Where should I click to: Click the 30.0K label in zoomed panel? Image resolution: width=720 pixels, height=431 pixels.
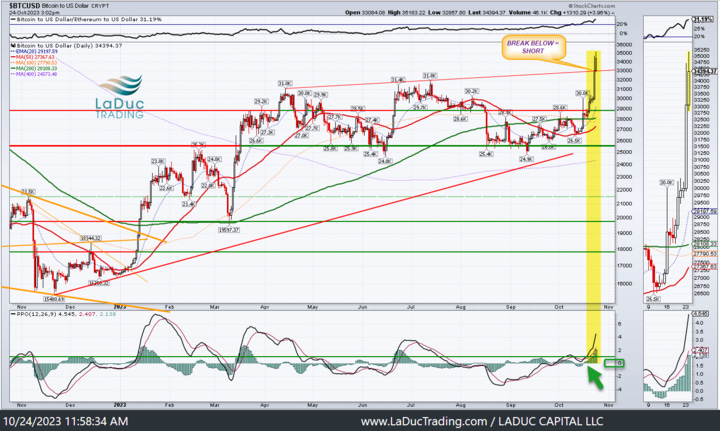coord(667,182)
